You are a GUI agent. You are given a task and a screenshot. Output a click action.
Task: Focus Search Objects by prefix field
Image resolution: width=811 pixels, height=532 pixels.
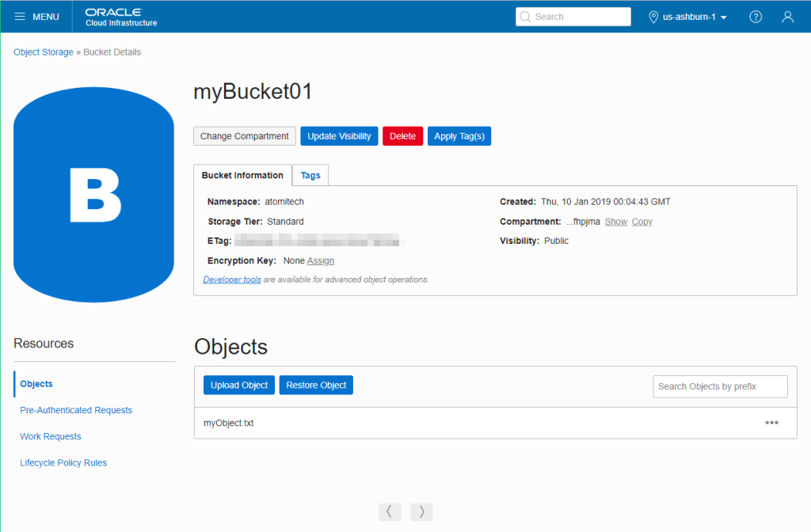[x=720, y=386]
